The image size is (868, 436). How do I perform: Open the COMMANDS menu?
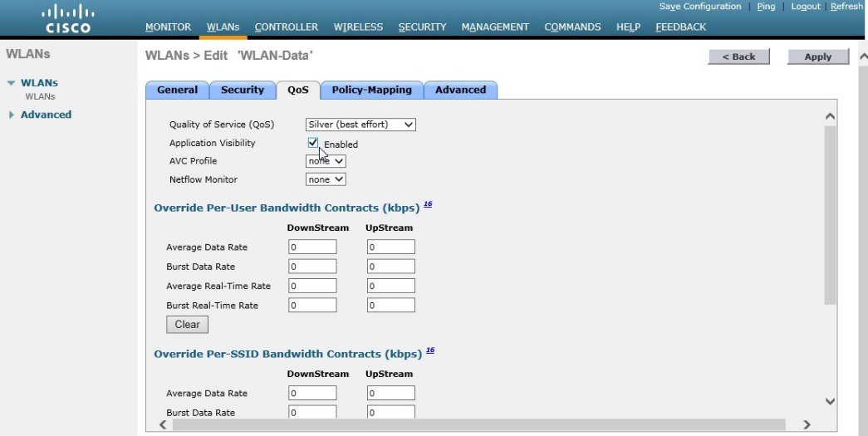point(572,27)
